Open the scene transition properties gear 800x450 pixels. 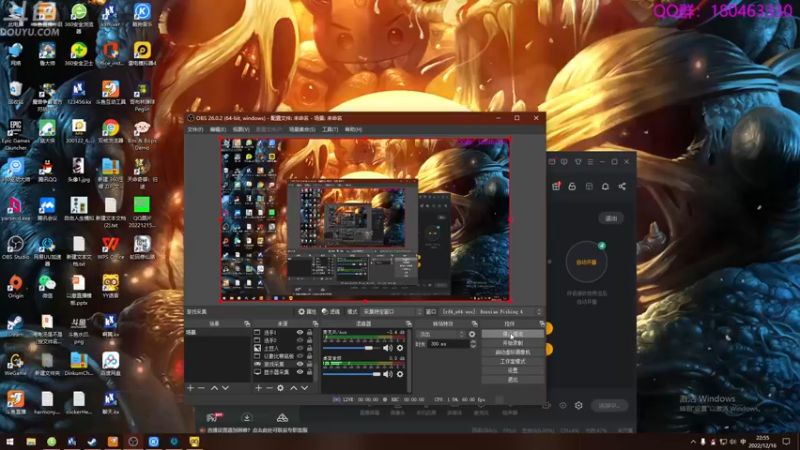tap(472, 334)
